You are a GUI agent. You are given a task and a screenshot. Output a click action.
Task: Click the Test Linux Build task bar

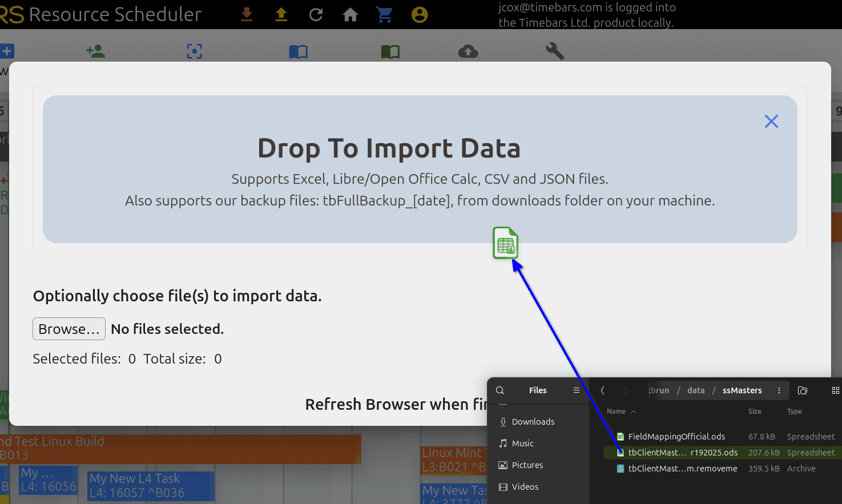point(180,449)
